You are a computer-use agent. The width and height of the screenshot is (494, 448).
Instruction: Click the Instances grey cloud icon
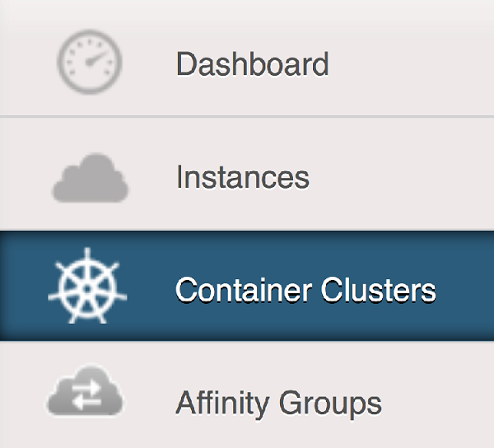tap(90, 178)
